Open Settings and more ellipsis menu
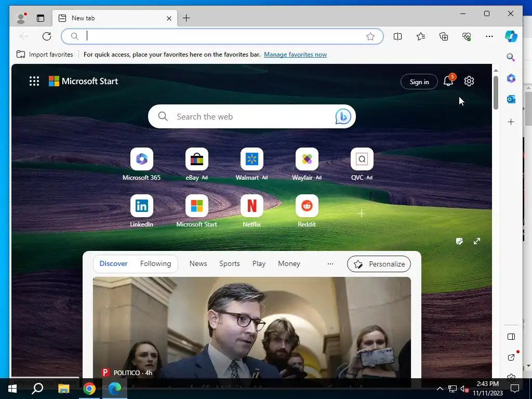 pos(489,36)
